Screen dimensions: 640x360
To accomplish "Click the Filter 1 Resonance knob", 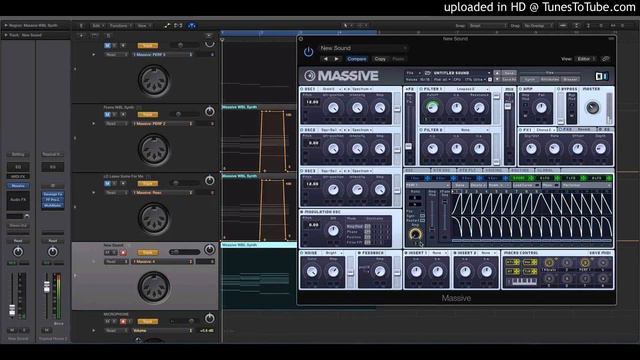I will pos(479,108).
